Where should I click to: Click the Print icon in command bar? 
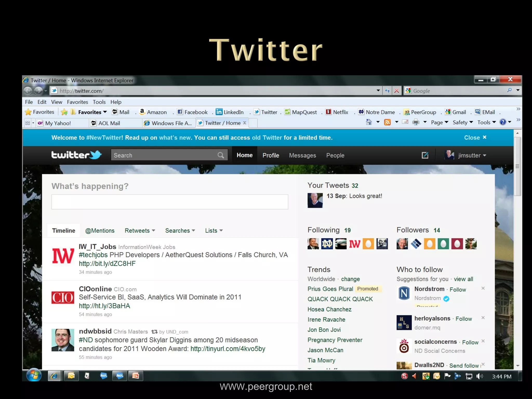(x=416, y=122)
